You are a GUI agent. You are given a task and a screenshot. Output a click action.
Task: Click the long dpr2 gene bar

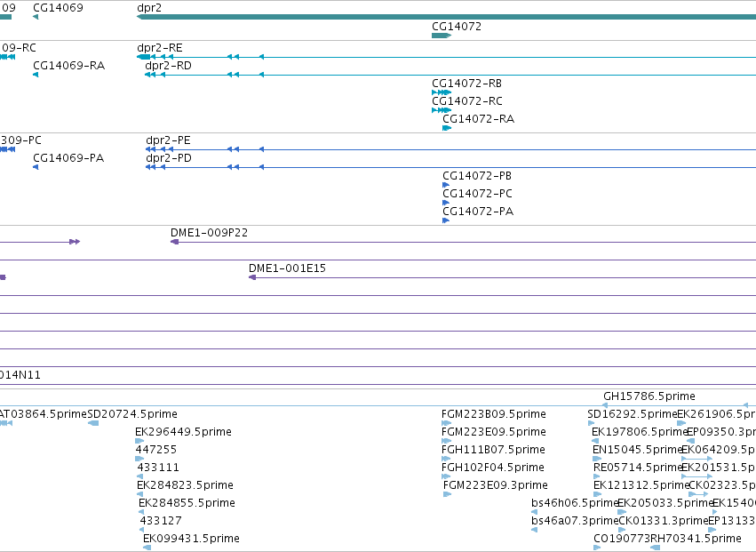(x=447, y=18)
